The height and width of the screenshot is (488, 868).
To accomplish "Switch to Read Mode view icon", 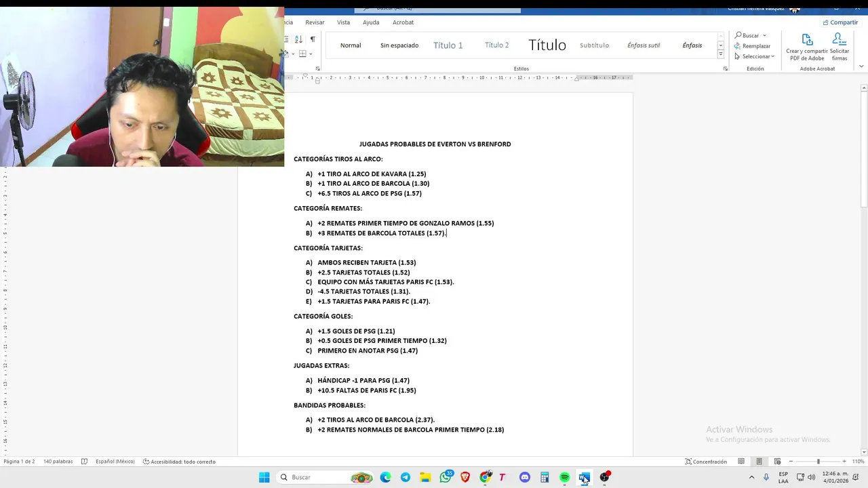I will coord(741,462).
